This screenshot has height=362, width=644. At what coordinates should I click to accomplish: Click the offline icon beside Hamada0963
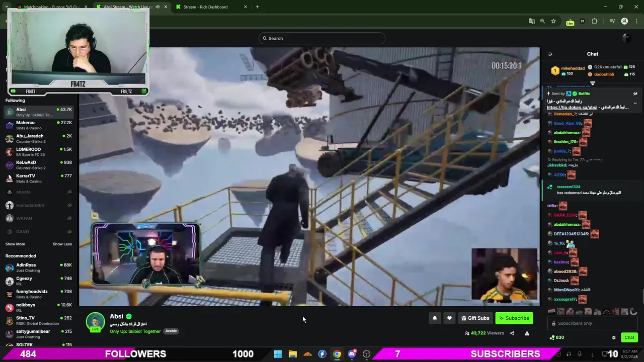tap(69, 205)
